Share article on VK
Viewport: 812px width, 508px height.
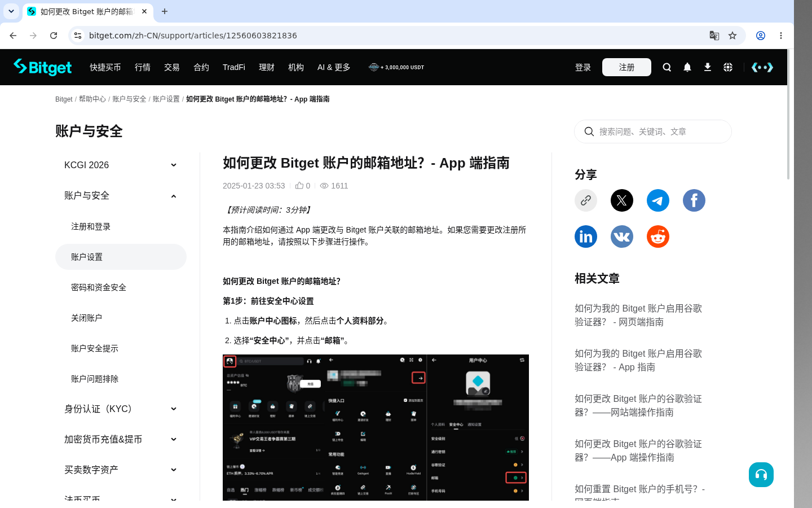pos(622,237)
